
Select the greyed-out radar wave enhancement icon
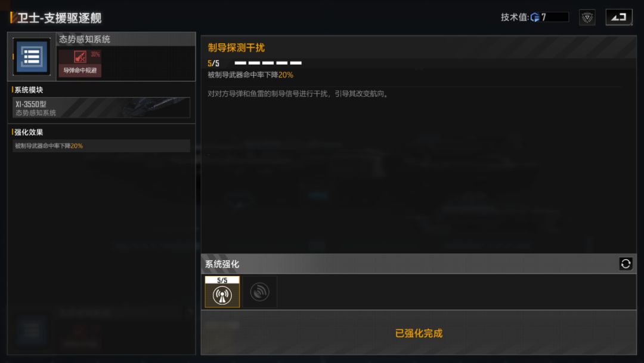coord(259,292)
